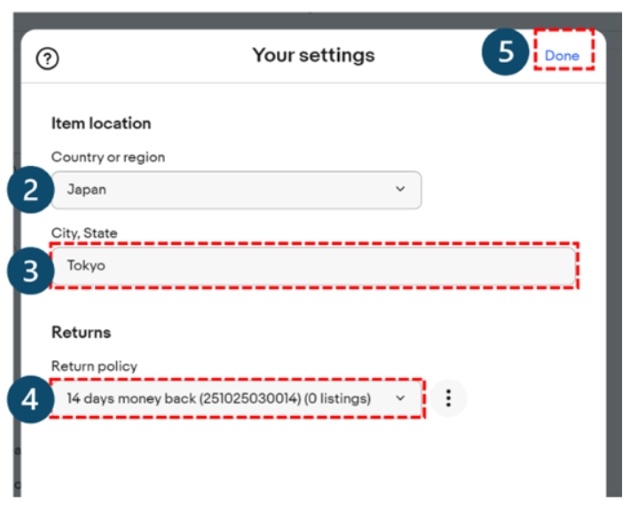Click the Your settings heading

tap(313, 55)
